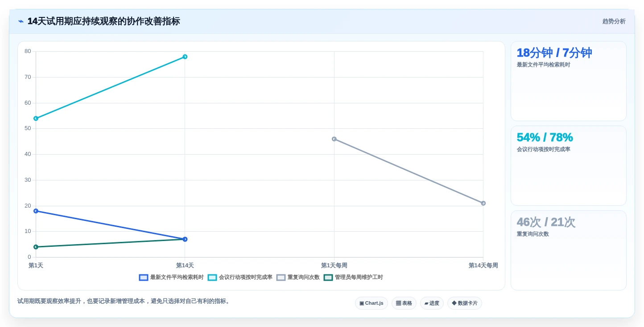
Task: Click the 会议行动项按时完成率 card caption
Action: point(543,149)
